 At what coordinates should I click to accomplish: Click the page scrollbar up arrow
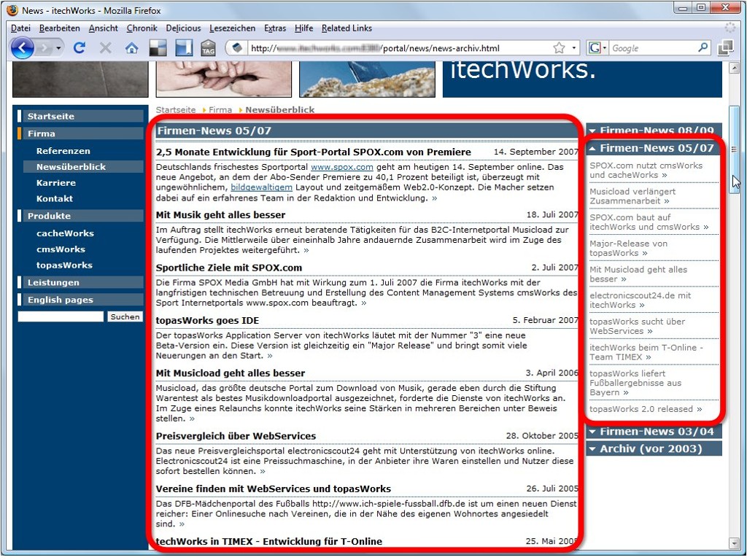[x=734, y=68]
